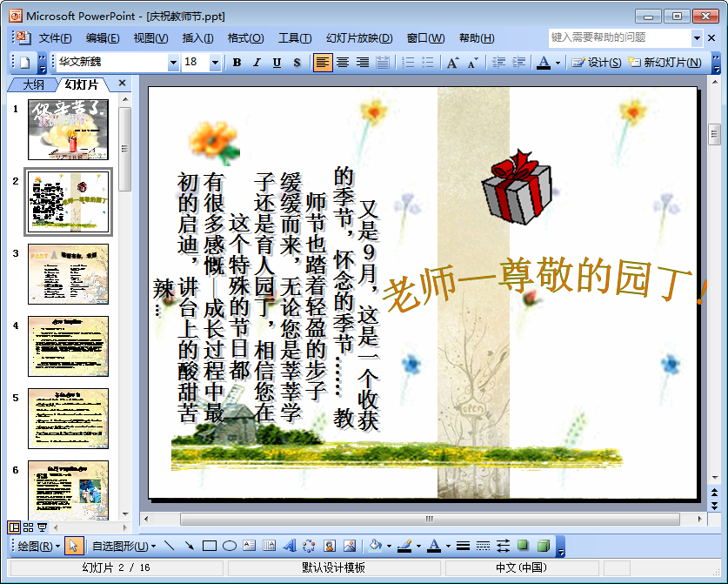
Task: Open font color dropdown arrow in formatting toolbar
Action: coord(558,63)
